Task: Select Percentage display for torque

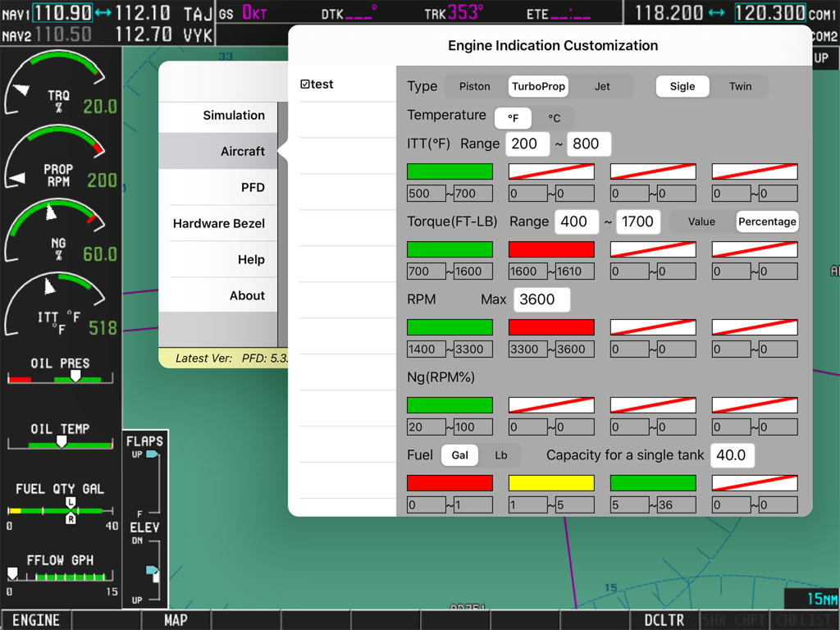Action: 767,221
